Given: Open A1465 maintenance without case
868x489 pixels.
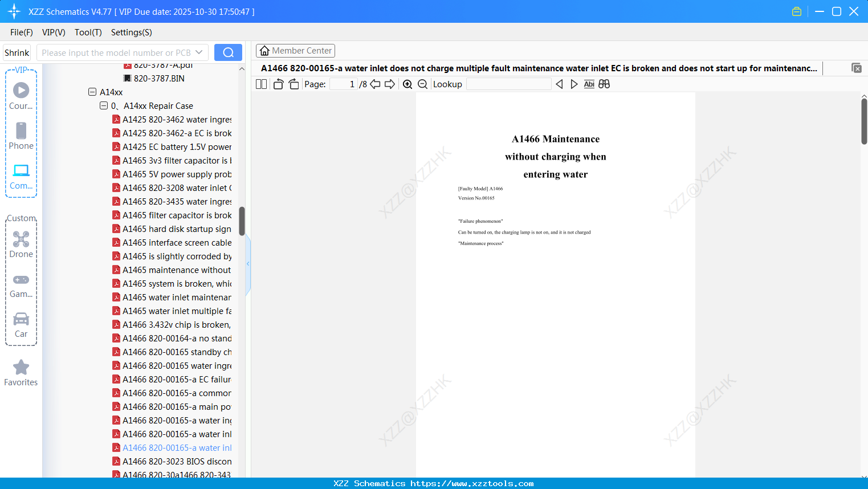Looking at the screenshot, I should coord(172,270).
